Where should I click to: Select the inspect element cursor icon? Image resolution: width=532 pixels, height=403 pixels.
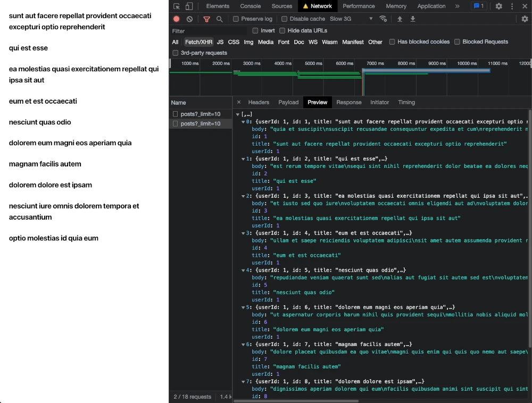176,6
